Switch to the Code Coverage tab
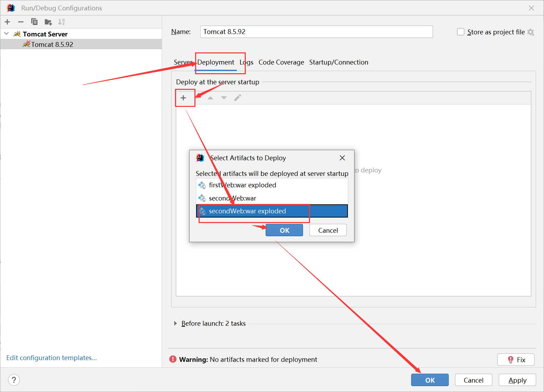The height and width of the screenshot is (392, 544). [x=281, y=62]
